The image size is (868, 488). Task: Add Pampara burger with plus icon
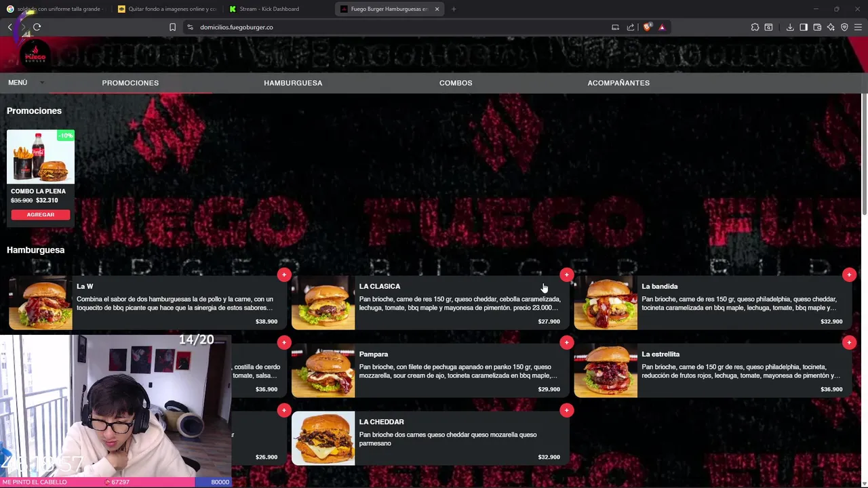(x=567, y=342)
